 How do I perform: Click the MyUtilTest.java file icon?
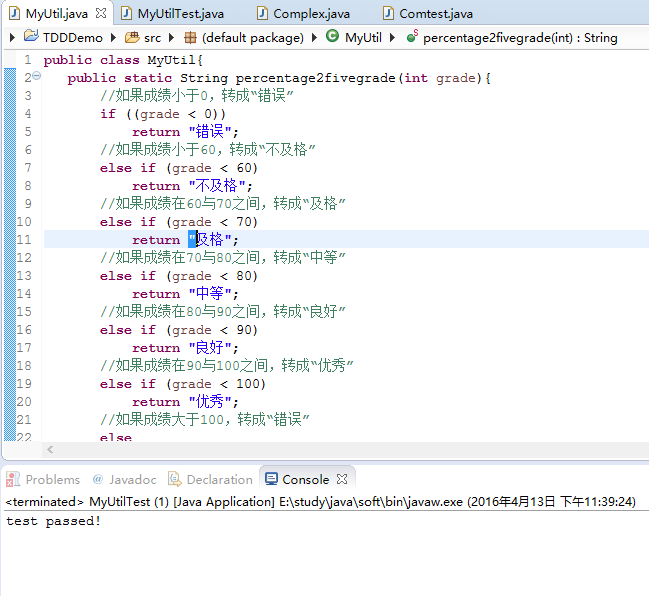pos(127,13)
